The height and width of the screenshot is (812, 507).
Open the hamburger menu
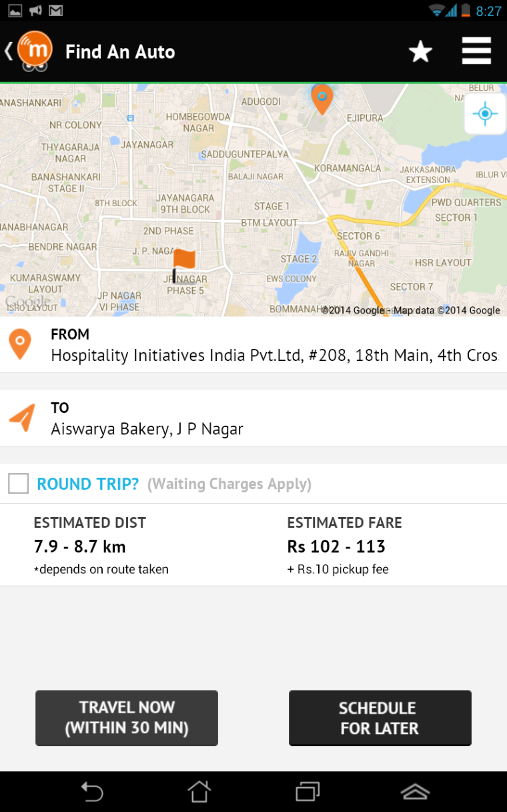[476, 51]
